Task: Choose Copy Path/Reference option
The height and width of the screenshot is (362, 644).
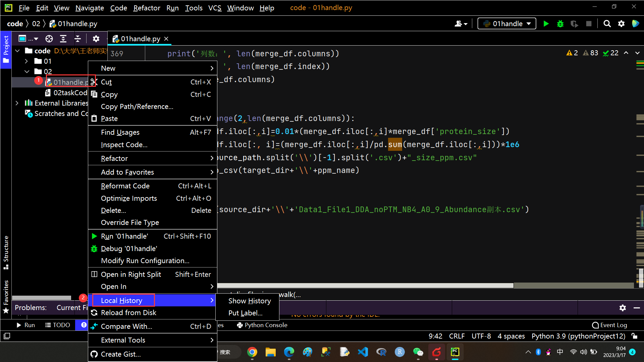Action: [x=153, y=107]
